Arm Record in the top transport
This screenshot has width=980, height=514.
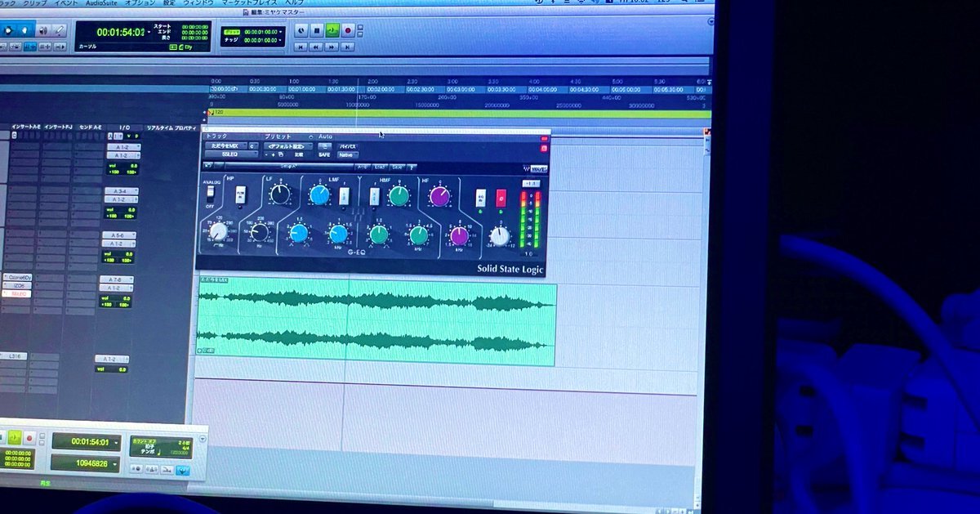pos(348,31)
